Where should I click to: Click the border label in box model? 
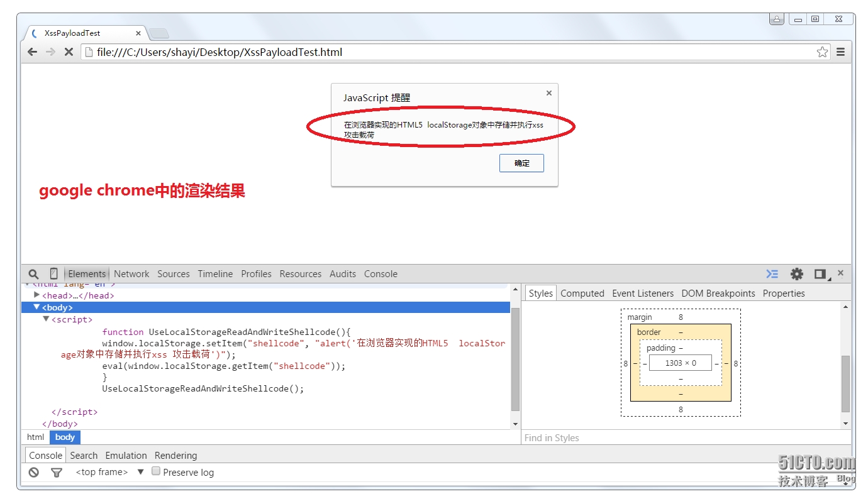[x=649, y=332]
